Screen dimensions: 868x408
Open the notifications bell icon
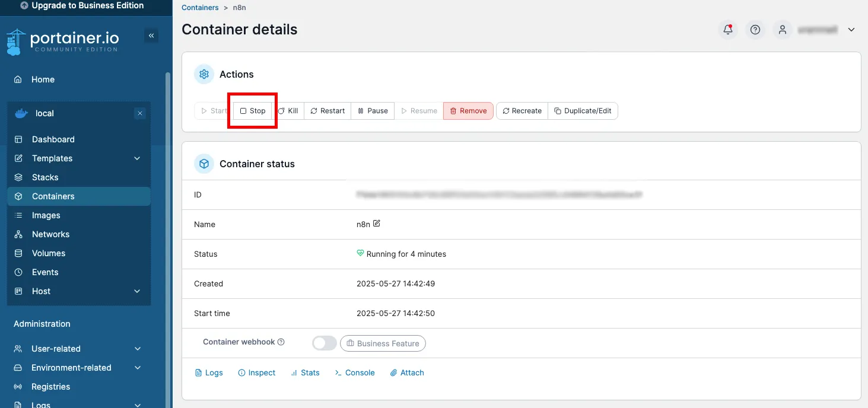click(728, 30)
